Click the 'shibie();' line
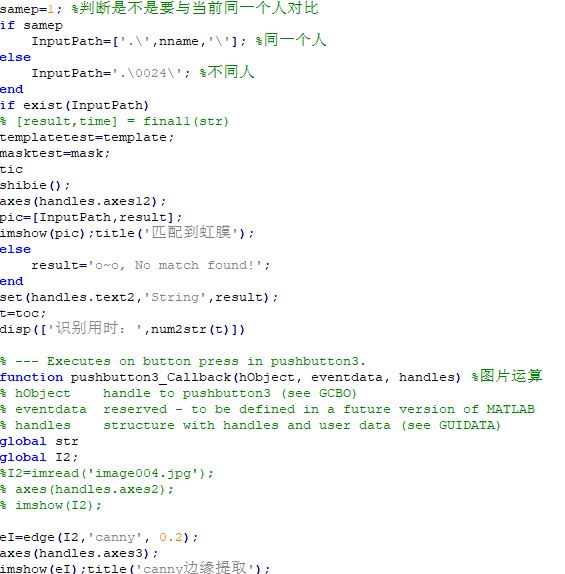565x574 pixels. pyautogui.click(x=35, y=185)
